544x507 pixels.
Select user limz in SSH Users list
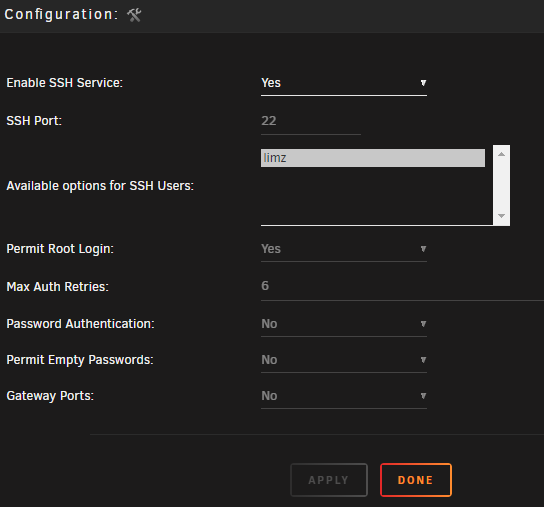click(373, 158)
